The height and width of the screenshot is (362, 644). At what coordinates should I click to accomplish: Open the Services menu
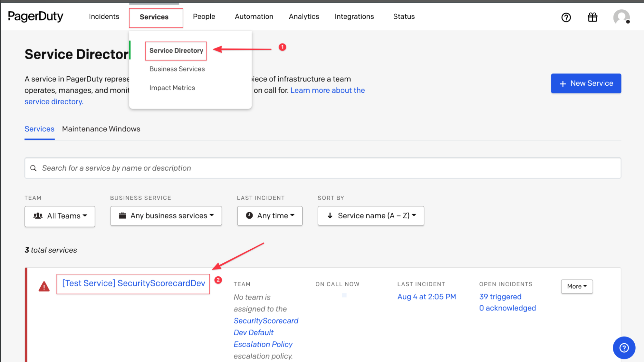click(x=154, y=17)
